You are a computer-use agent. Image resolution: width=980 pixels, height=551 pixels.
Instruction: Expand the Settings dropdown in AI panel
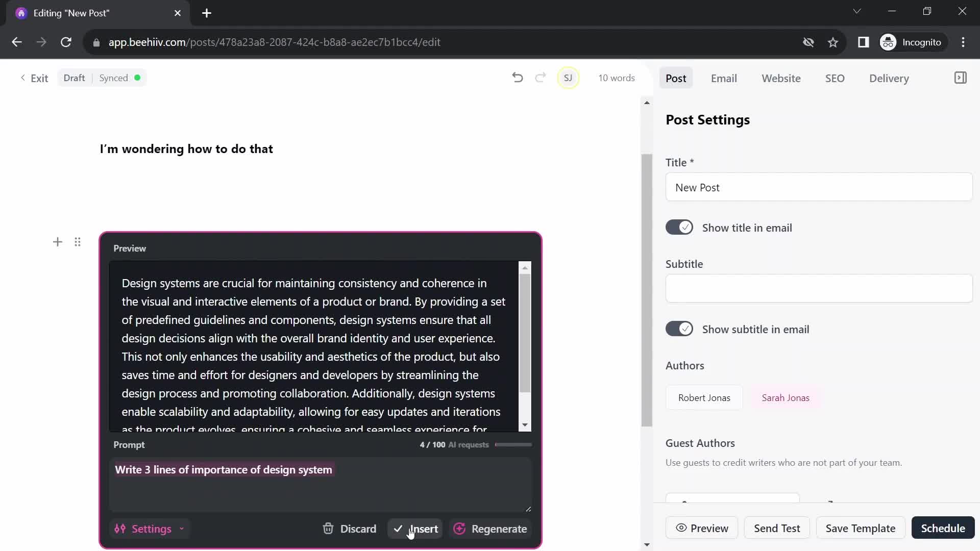pos(150,529)
